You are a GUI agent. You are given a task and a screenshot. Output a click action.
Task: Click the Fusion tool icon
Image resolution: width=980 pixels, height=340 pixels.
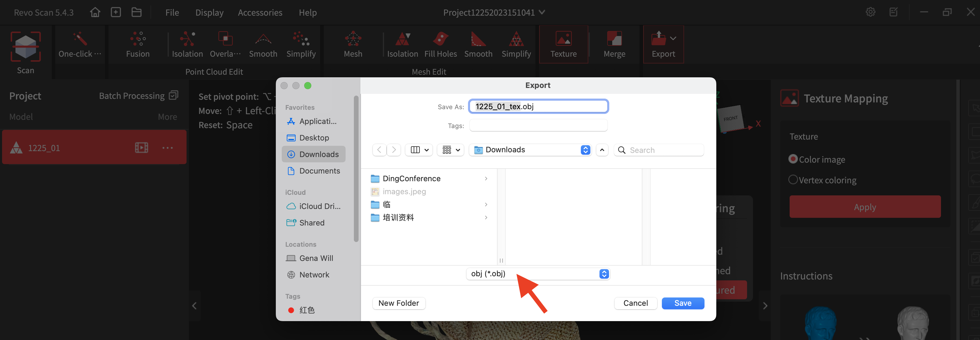138,40
